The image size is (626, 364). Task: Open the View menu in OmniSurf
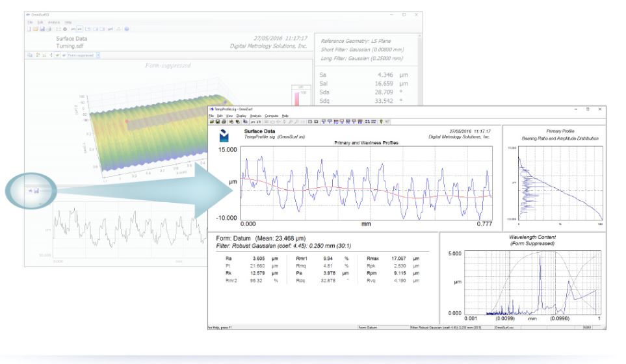tap(229, 116)
